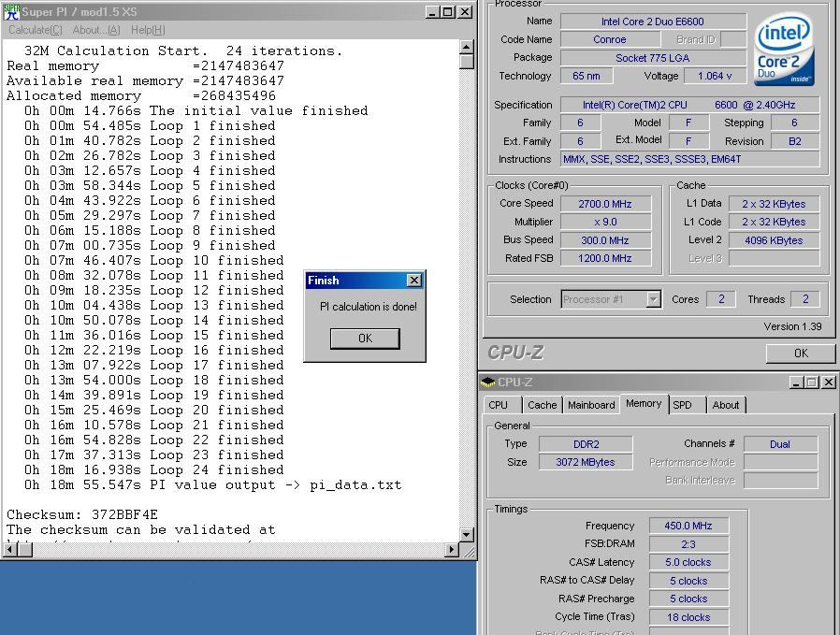Open the Calculate menu in Super PI

[36, 30]
